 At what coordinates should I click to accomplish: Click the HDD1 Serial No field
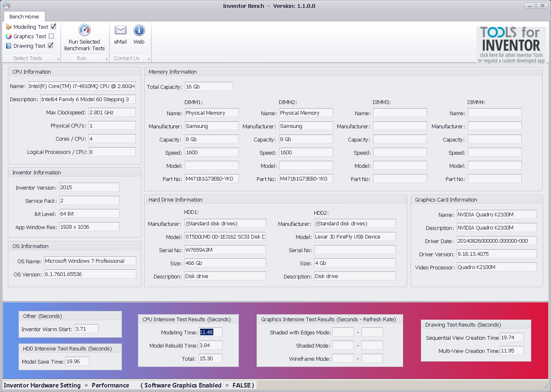[x=225, y=250]
